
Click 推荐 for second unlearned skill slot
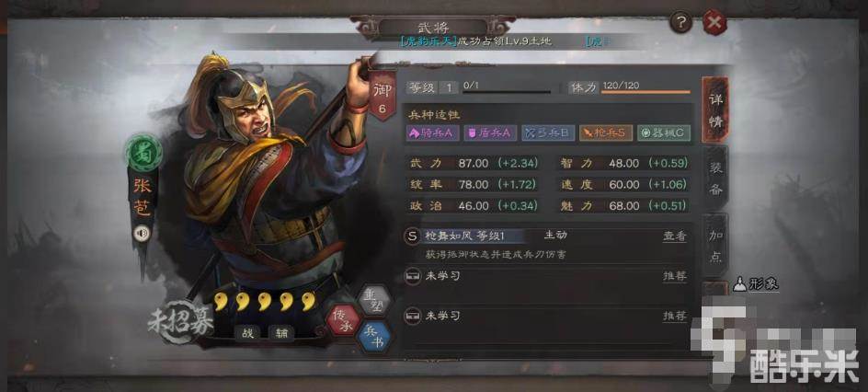675,316
